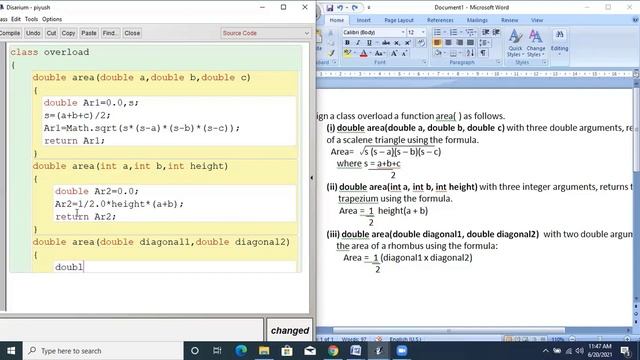Open Google Chrome from the taskbar
Viewport: 640px width, 360px height.
click(x=333, y=351)
